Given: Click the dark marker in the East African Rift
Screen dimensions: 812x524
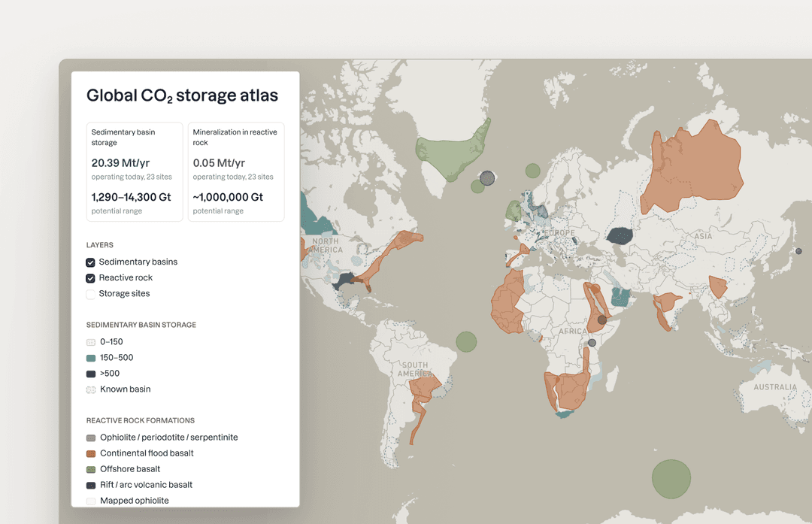Looking at the screenshot, I should click(601, 320).
